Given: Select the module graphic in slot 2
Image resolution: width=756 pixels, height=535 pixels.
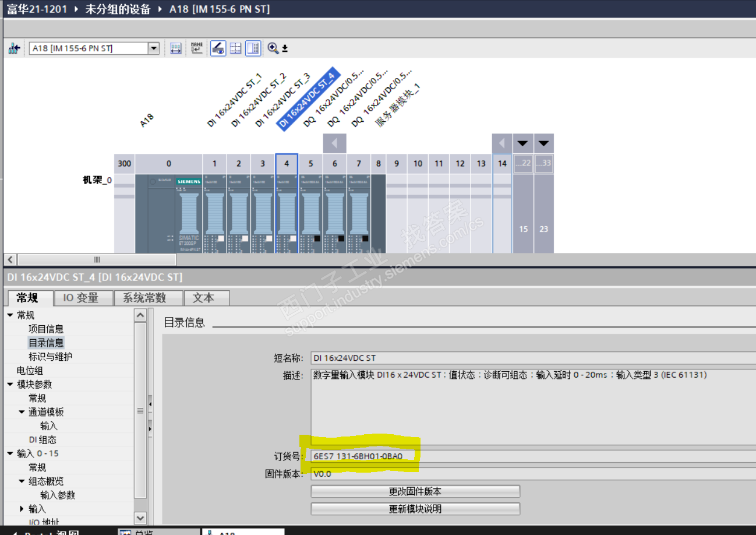Looking at the screenshot, I should pos(239,213).
